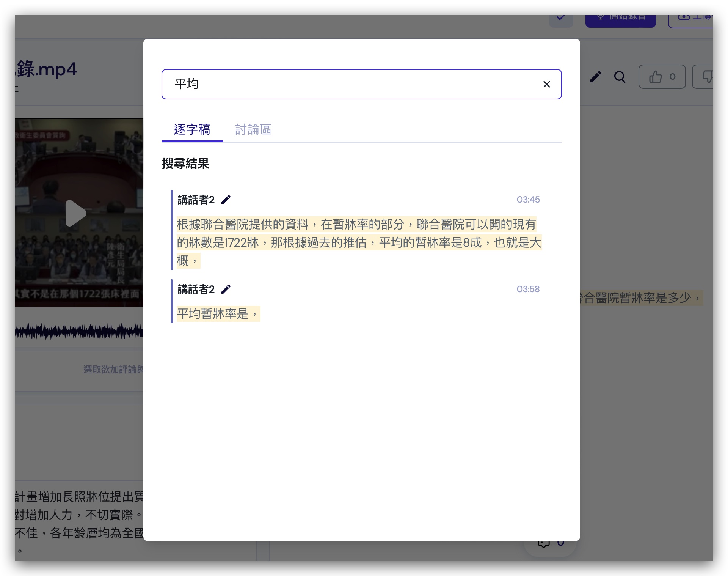
Task: Switch to the 逐字稿 tab
Action: (192, 130)
